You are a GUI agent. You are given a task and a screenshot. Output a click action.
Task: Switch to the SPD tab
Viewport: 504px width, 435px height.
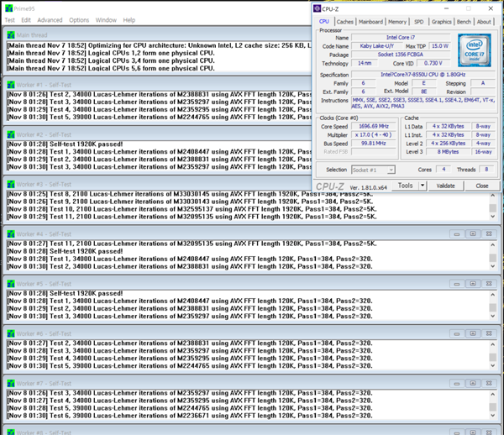click(419, 22)
